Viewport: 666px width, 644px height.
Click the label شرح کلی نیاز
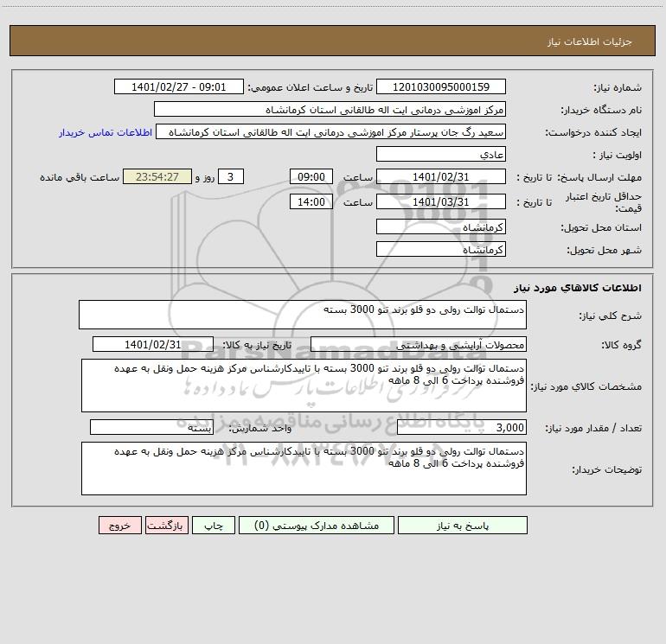(611, 316)
